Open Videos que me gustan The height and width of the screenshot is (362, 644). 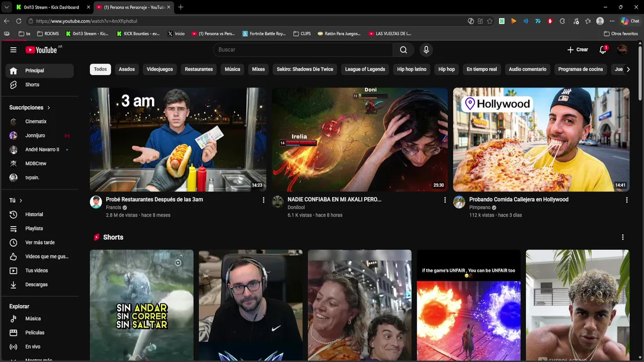click(40, 257)
